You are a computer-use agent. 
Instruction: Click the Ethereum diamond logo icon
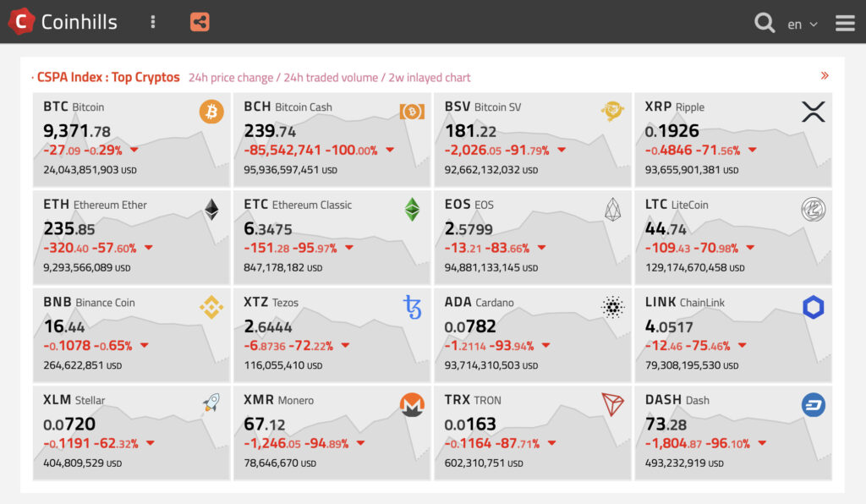211,209
